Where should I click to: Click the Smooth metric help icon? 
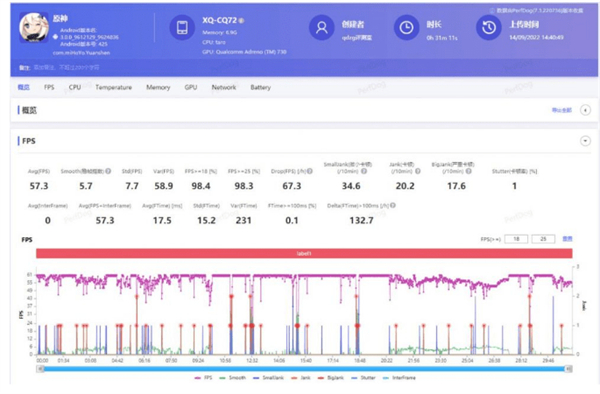(x=108, y=171)
